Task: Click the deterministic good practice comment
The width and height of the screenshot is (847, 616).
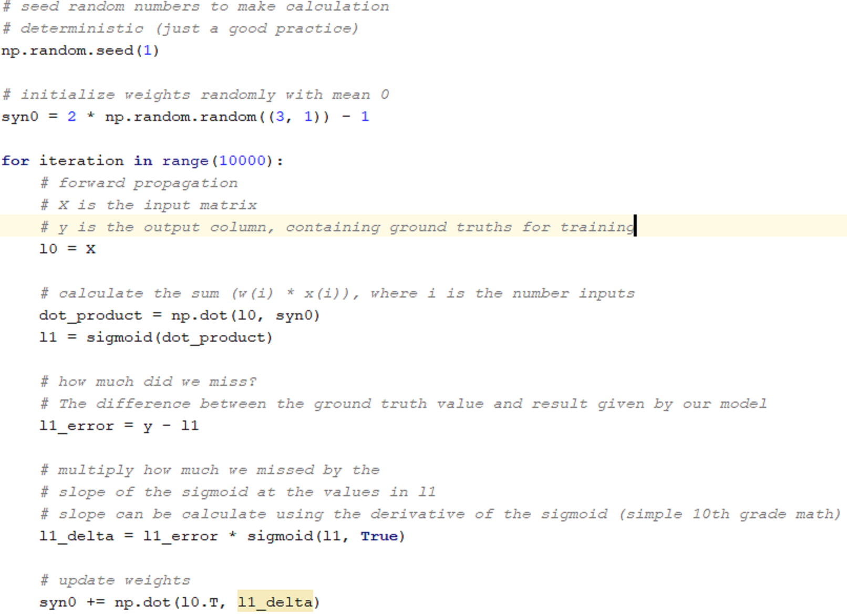Action: click(x=179, y=28)
